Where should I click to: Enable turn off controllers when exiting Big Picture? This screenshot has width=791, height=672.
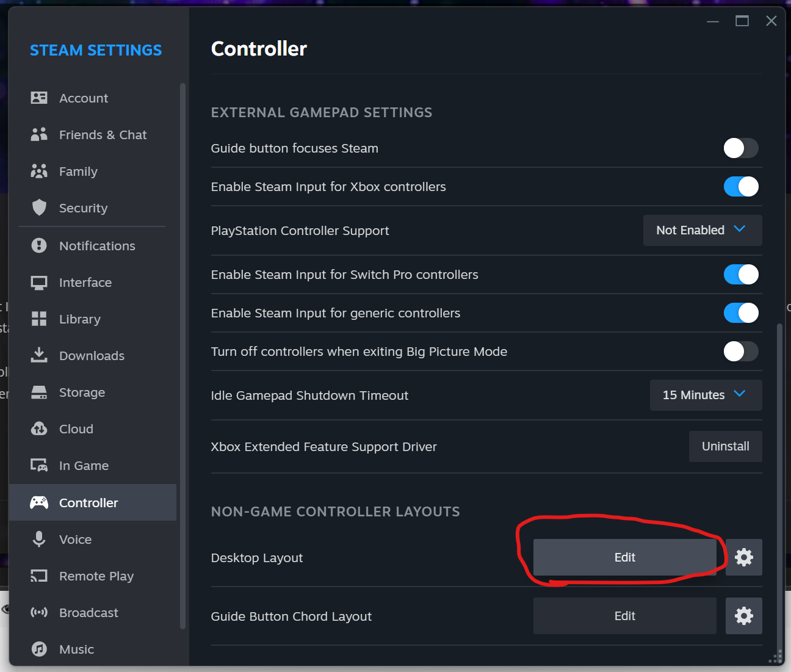(x=741, y=351)
